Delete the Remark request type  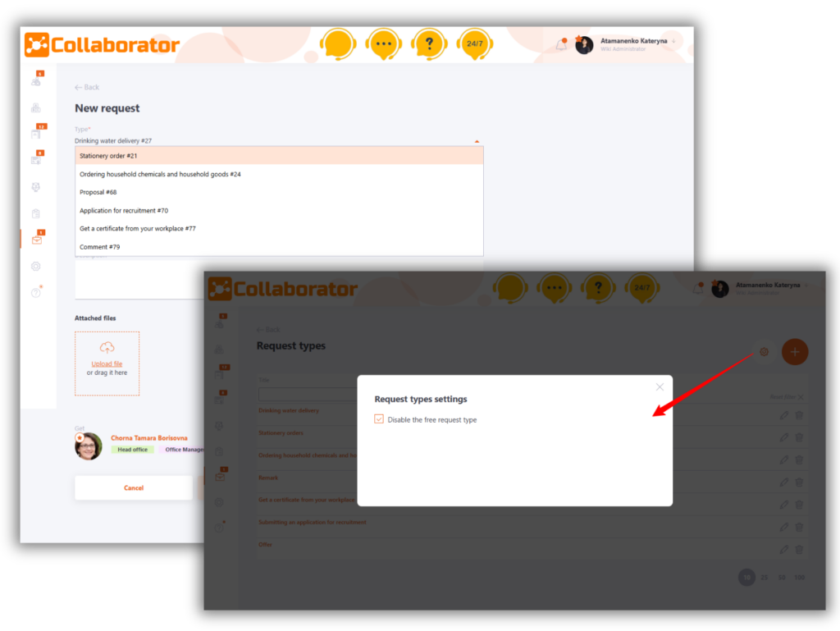click(799, 482)
